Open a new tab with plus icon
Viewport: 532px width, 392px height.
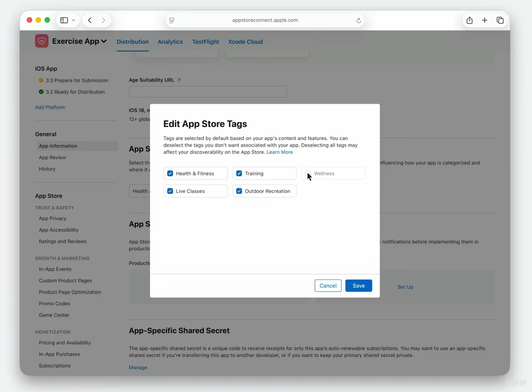coord(485,20)
